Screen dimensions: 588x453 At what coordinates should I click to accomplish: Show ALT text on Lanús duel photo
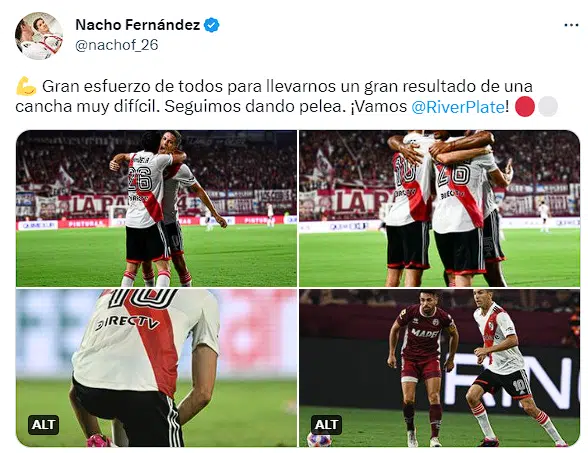pyautogui.click(x=326, y=424)
